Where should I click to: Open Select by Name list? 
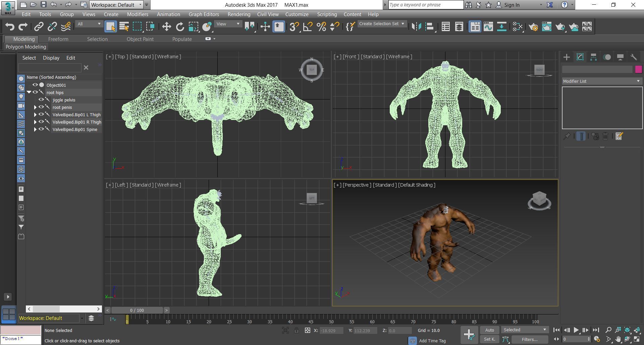tap(124, 27)
